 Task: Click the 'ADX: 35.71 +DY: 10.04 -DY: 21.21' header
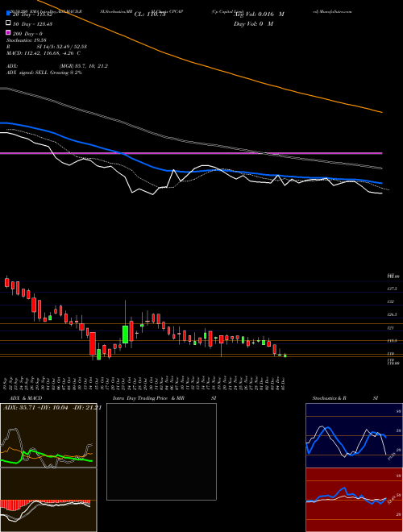52,408
